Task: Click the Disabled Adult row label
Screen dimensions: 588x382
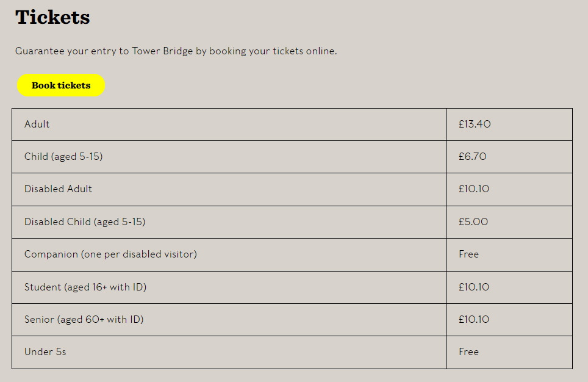Action: (58, 189)
